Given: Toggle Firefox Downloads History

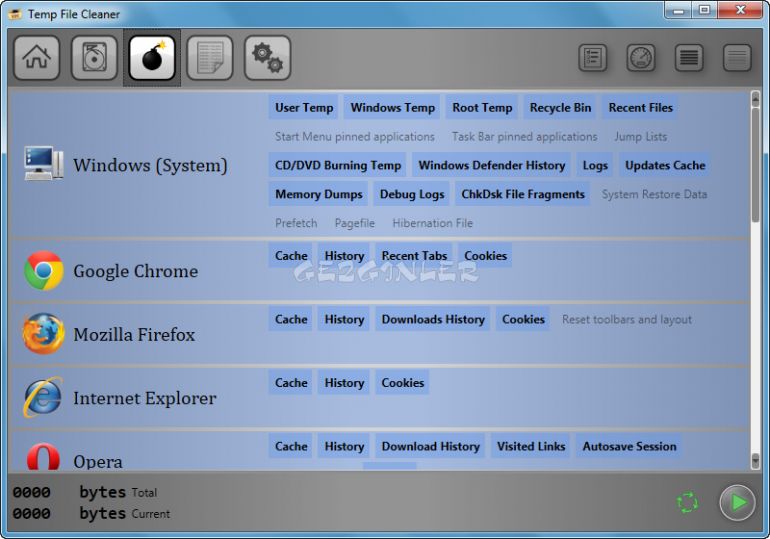Looking at the screenshot, I should pyautogui.click(x=433, y=319).
